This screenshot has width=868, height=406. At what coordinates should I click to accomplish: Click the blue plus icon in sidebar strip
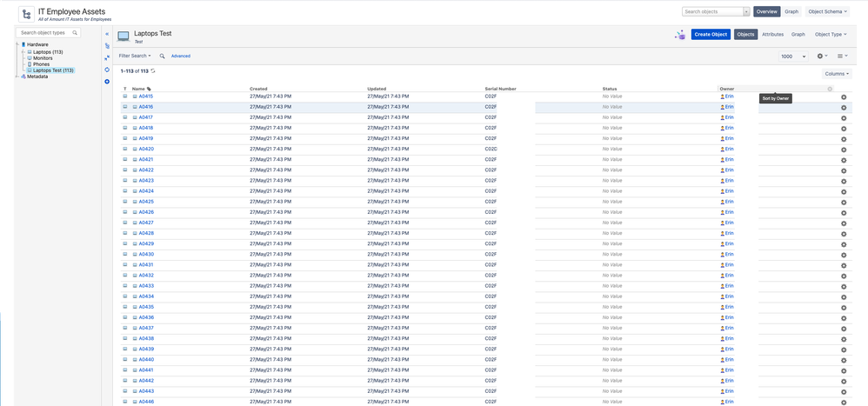[107, 82]
